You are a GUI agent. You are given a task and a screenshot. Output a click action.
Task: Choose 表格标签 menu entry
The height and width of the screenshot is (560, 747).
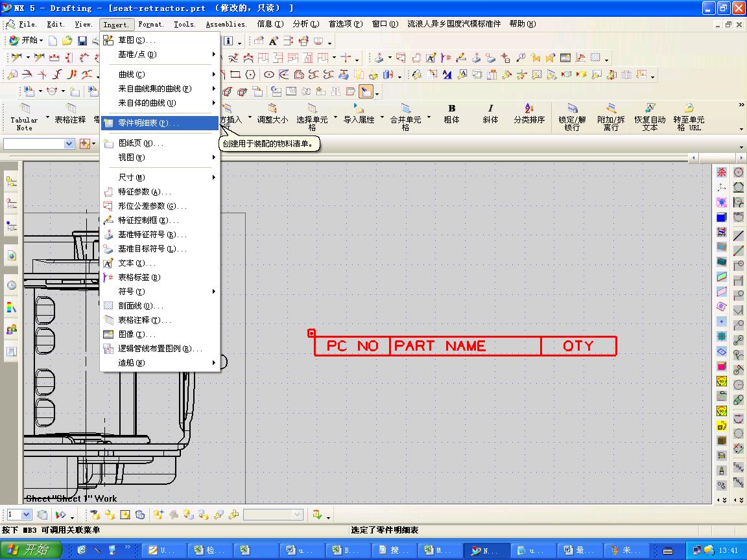pyautogui.click(x=160, y=277)
